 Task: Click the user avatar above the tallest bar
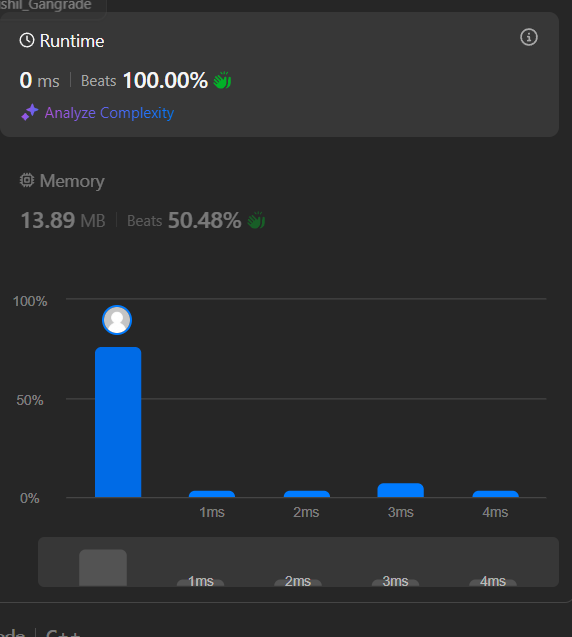coord(117,320)
